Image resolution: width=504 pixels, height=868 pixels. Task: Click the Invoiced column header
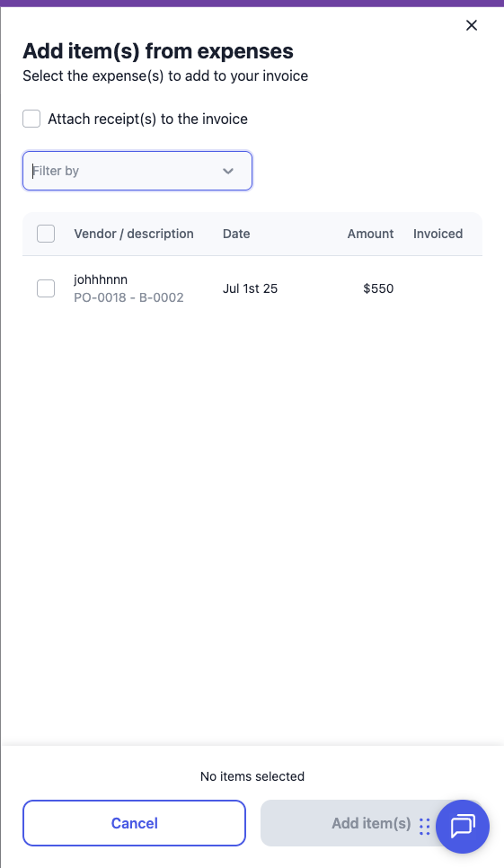(438, 234)
